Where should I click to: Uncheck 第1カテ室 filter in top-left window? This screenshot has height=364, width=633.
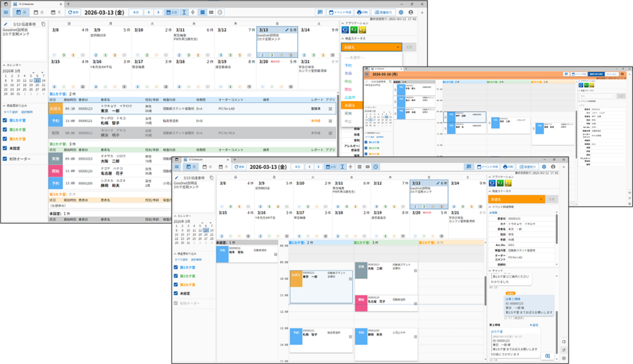(5, 120)
